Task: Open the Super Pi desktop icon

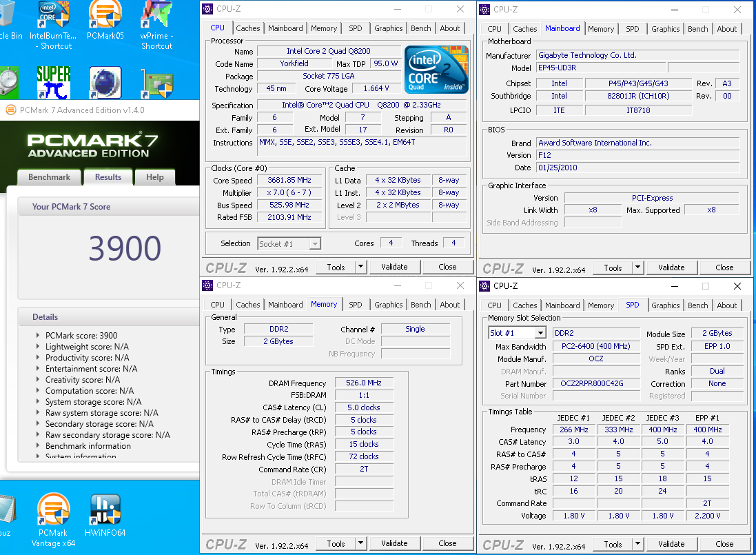Action: [x=54, y=83]
